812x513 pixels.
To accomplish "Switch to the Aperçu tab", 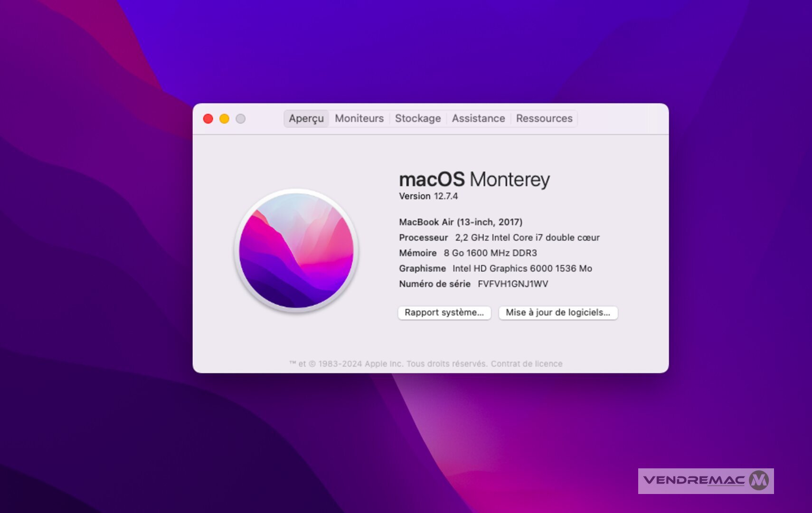I will point(306,118).
